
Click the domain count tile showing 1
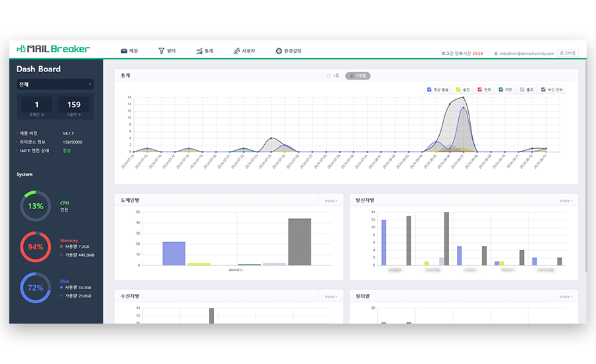pos(36,105)
